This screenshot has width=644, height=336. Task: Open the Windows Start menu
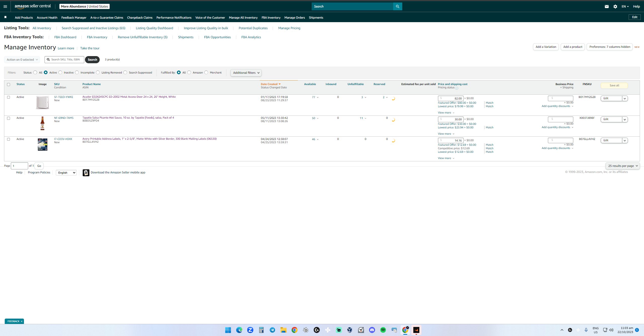[228, 330]
